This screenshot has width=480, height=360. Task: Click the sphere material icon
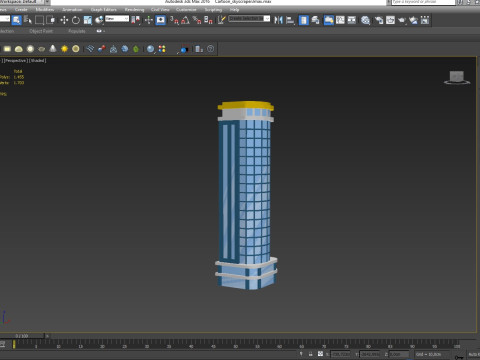151,49
